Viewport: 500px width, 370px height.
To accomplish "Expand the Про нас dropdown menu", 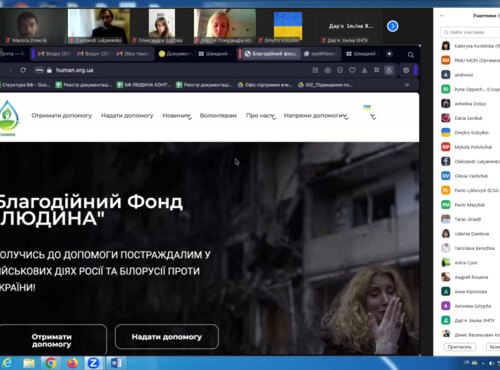I will pos(273,116).
